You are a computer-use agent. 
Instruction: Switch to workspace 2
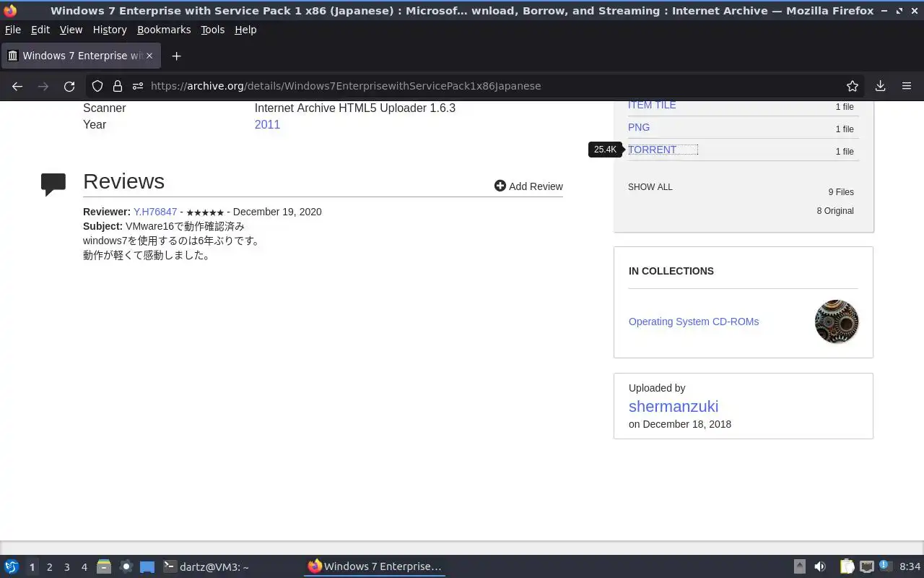point(49,567)
